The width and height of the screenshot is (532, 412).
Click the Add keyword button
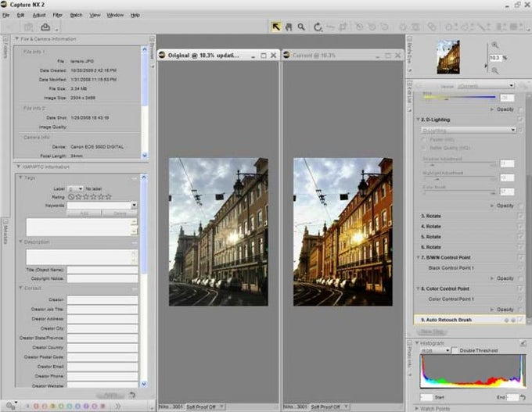pyautogui.click(x=84, y=213)
